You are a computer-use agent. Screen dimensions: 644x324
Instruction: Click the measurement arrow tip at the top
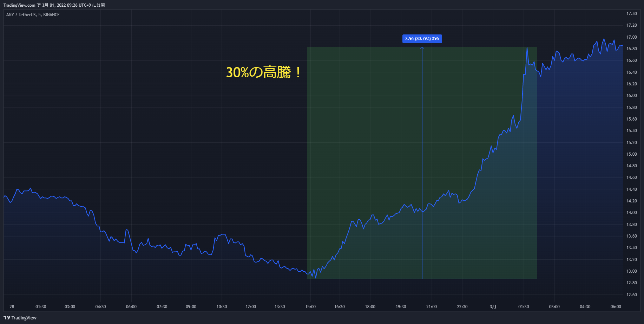click(422, 48)
